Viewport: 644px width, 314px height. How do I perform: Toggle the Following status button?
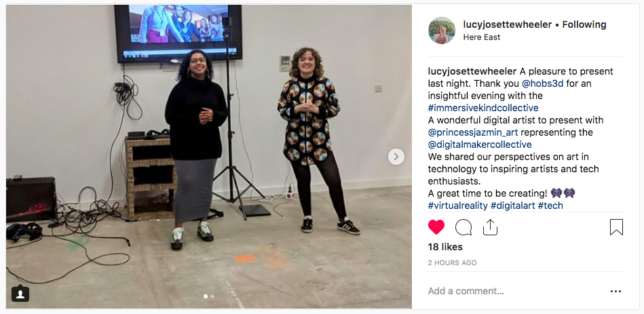pos(584,24)
